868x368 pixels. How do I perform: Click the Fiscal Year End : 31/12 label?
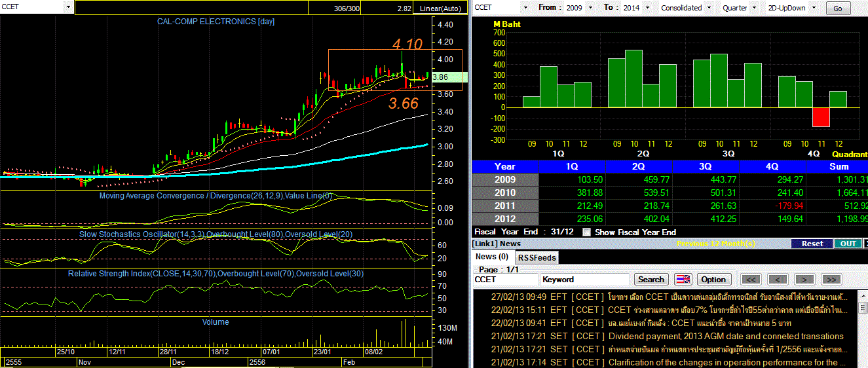coord(523,232)
